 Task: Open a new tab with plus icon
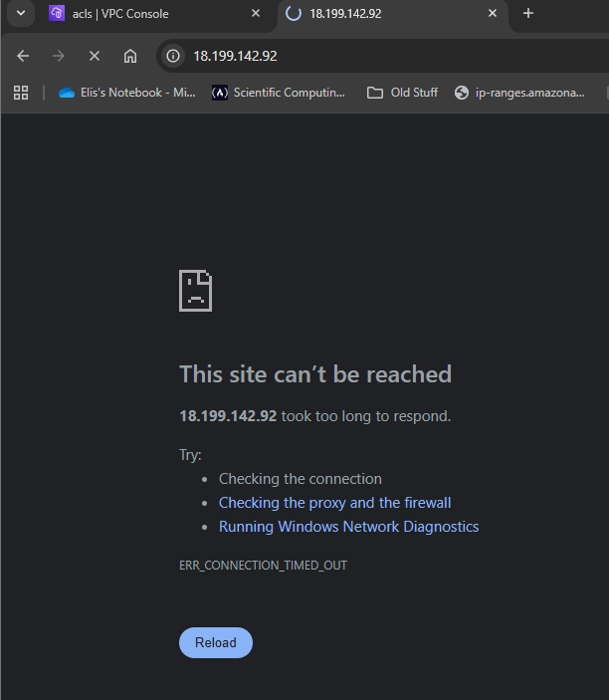tap(528, 14)
